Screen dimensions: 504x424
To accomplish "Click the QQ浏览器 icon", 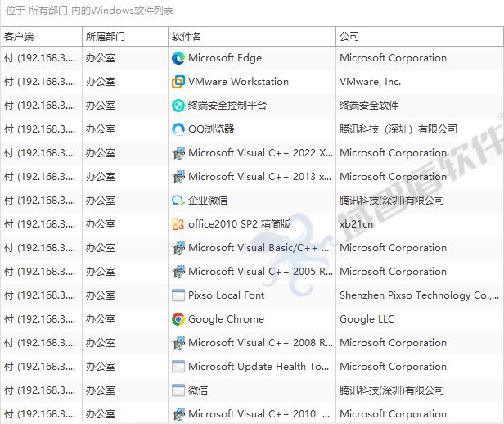I will tap(178, 129).
